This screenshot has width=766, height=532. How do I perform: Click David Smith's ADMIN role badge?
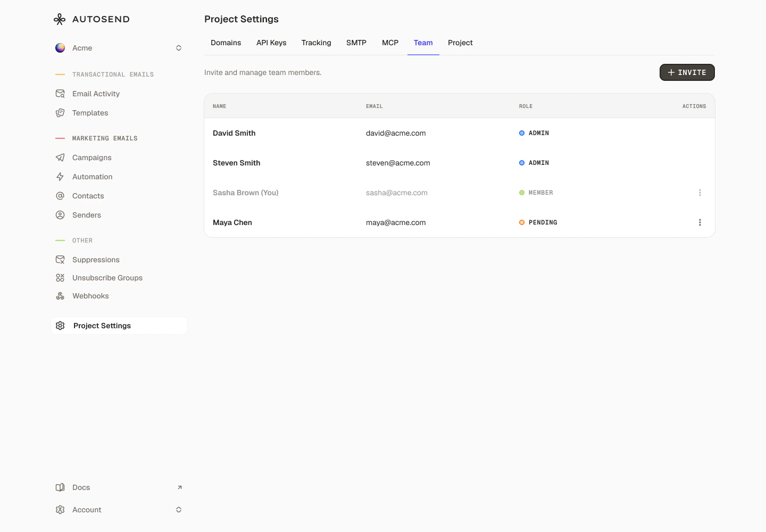click(x=534, y=133)
